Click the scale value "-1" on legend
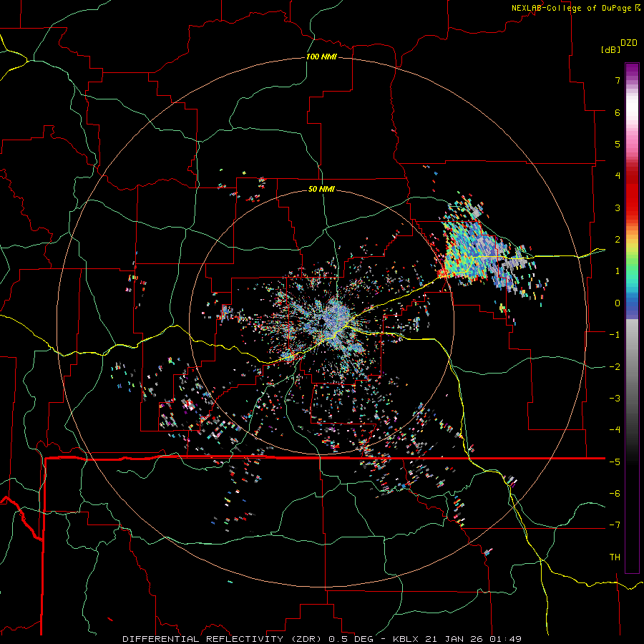644x644 pixels. click(x=615, y=335)
